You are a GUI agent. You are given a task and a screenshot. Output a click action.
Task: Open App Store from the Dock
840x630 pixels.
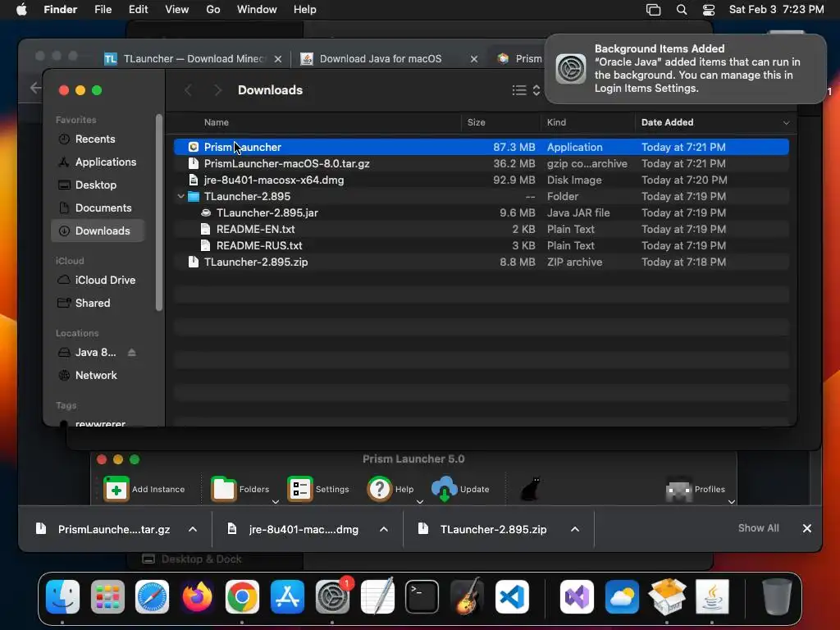pyautogui.click(x=288, y=596)
